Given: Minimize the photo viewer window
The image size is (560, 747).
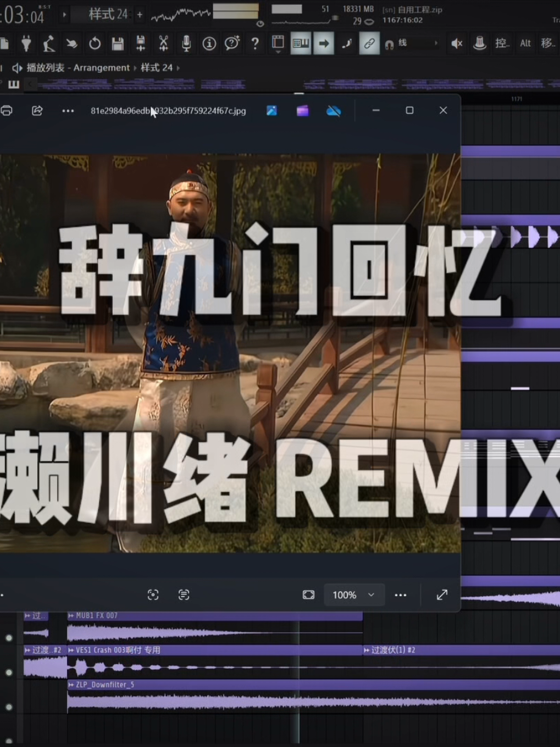Looking at the screenshot, I should point(376,110).
